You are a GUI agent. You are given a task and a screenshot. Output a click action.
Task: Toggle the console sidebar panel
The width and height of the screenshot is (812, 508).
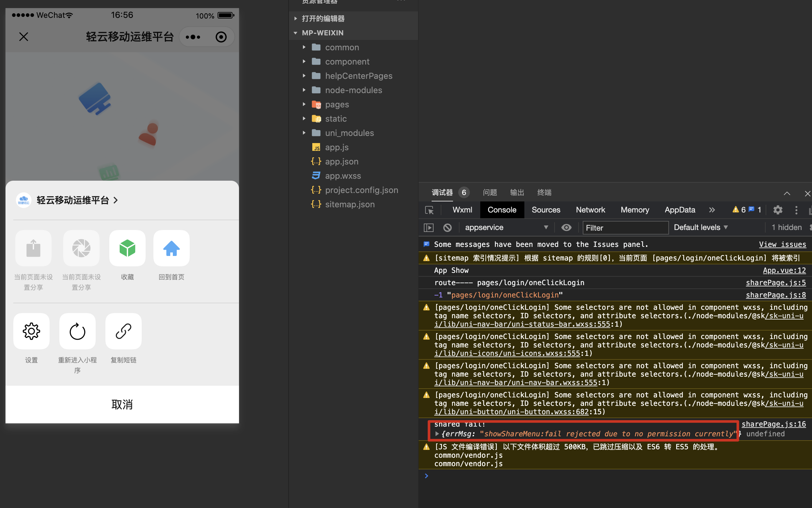pyautogui.click(x=428, y=227)
